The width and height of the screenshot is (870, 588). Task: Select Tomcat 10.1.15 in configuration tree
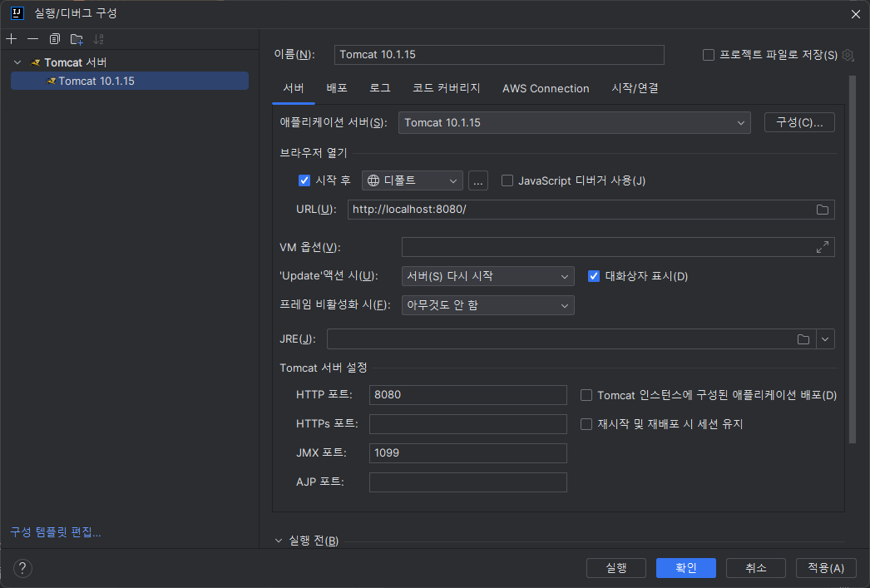130,81
